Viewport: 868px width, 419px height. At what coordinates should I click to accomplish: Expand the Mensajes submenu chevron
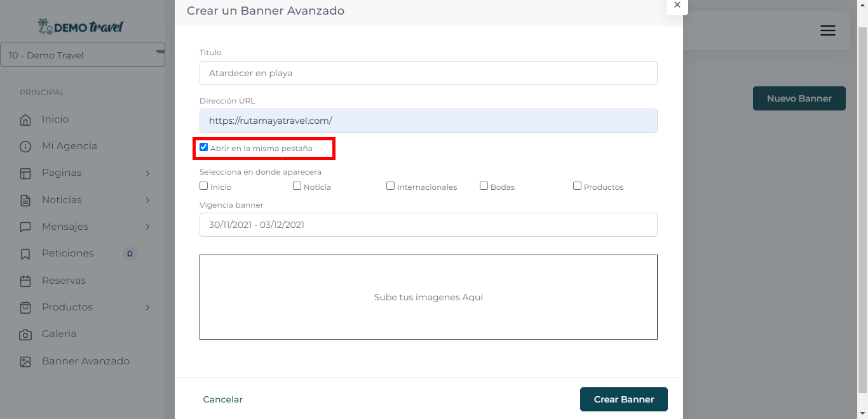[x=147, y=227]
